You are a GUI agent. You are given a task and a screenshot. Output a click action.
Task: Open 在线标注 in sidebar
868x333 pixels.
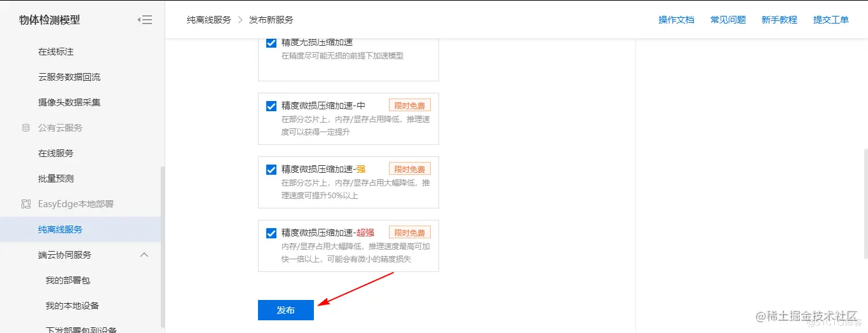pyautogui.click(x=56, y=51)
